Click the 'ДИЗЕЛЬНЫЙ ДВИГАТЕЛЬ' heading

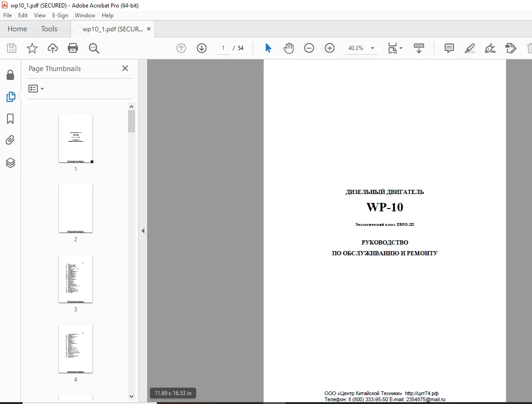(x=385, y=192)
